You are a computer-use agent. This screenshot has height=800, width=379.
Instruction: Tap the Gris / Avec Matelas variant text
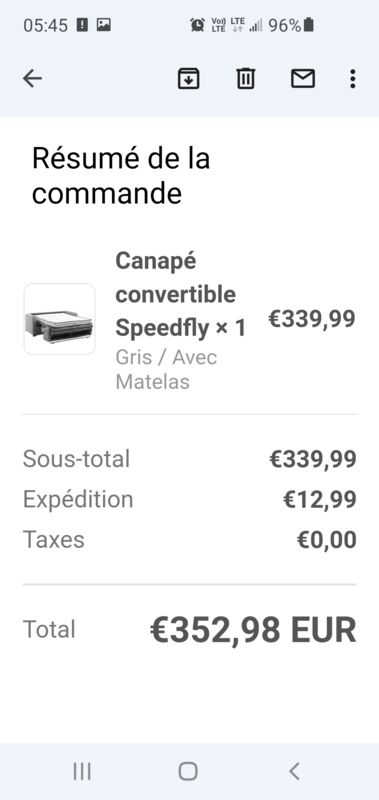click(x=166, y=369)
